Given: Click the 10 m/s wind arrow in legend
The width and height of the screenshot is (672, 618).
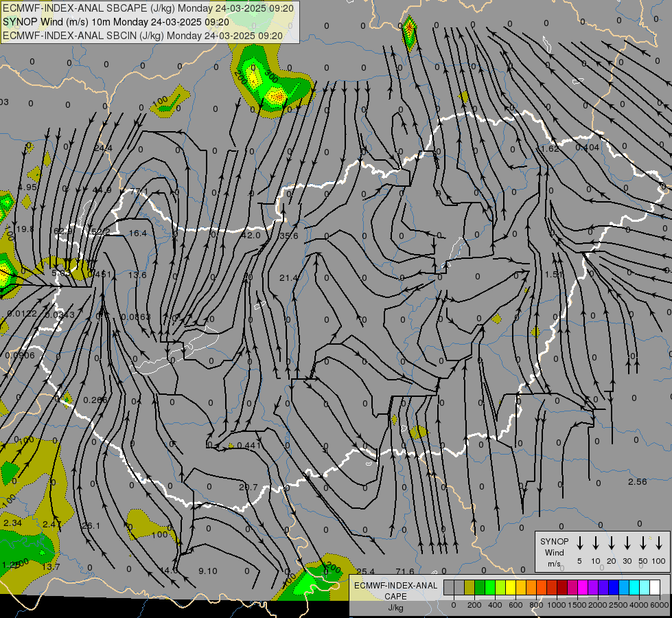Looking at the screenshot, I should click(x=595, y=543).
